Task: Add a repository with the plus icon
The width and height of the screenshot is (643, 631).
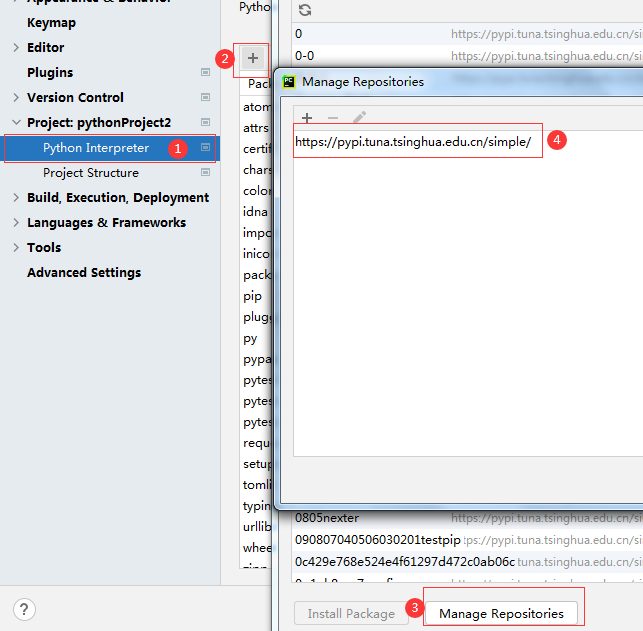Action: (307, 118)
